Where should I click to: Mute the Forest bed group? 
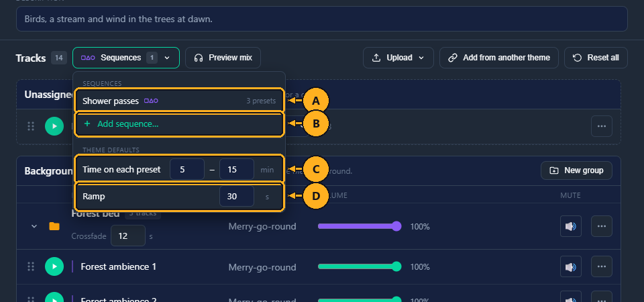(x=570, y=226)
